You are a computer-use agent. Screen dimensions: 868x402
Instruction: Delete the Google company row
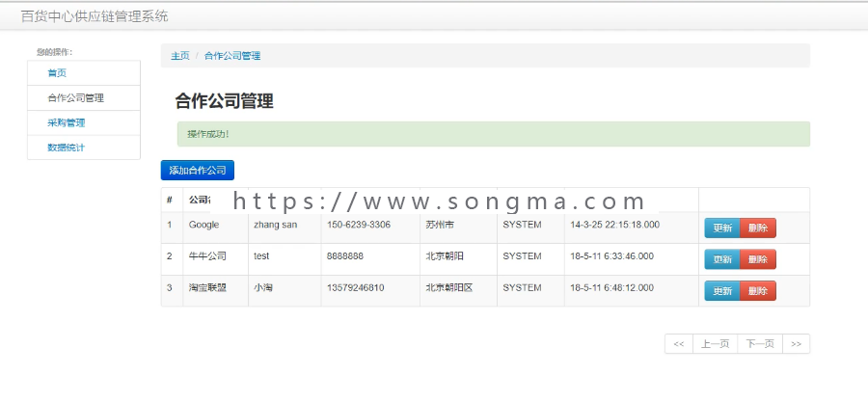point(758,228)
